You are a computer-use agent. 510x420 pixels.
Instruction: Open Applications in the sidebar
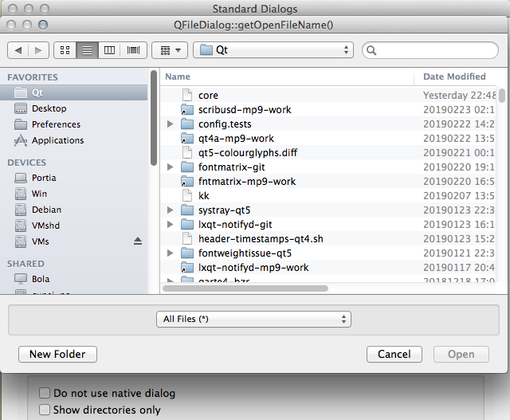click(57, 140)
